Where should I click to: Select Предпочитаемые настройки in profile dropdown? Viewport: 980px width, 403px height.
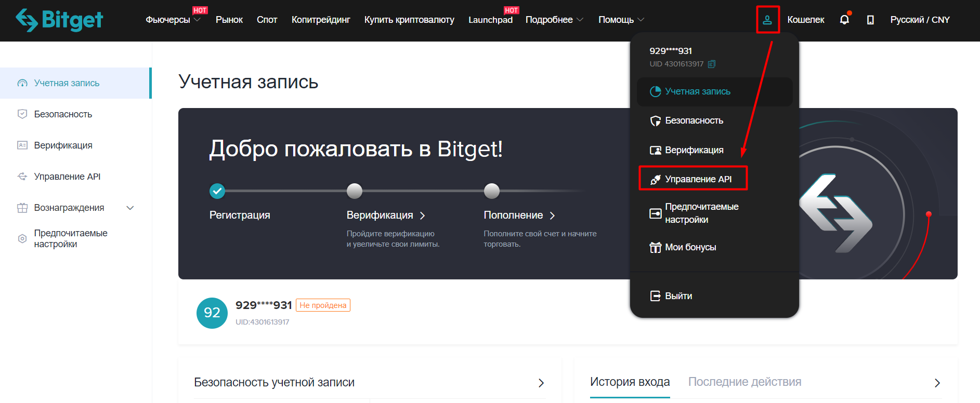(x=714, y=213)
